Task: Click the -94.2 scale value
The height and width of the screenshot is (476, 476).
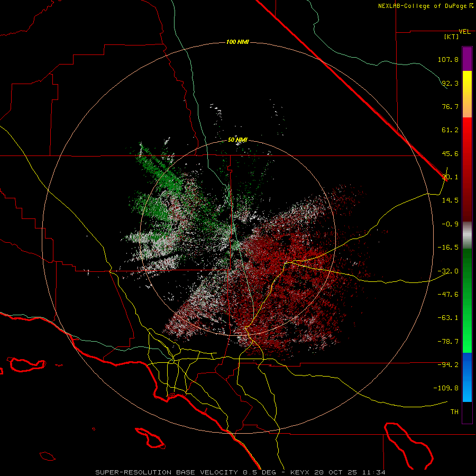Action: [448, 365]
